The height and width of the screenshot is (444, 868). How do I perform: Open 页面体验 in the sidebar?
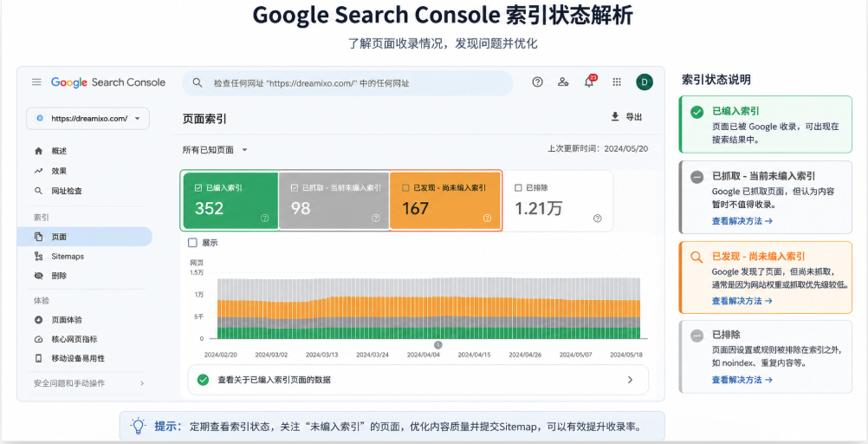[x=67, y=320]
